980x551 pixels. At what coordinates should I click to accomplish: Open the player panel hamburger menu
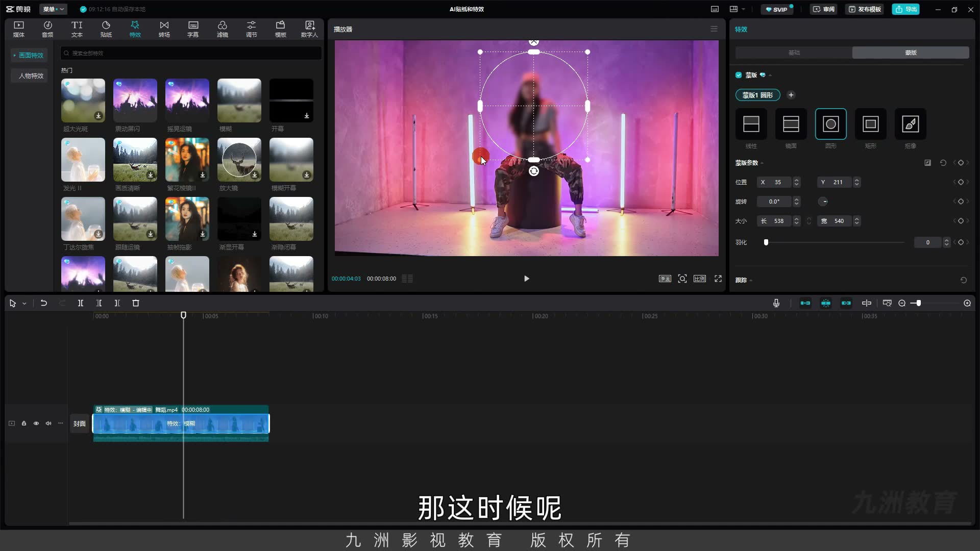714,29
